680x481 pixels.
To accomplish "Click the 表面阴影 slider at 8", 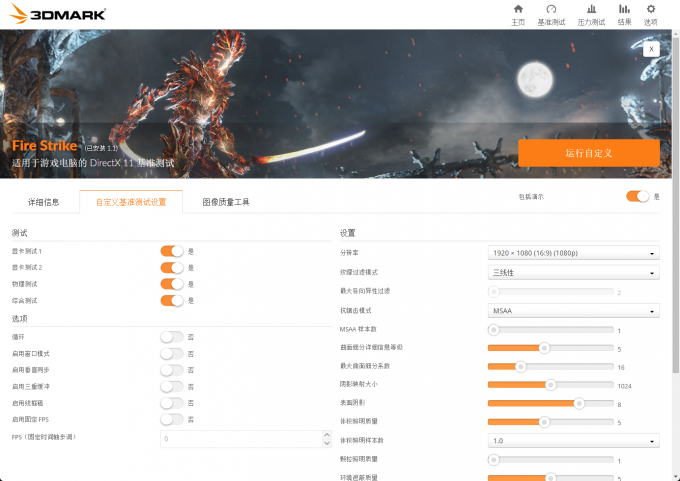I will [550, 403].
